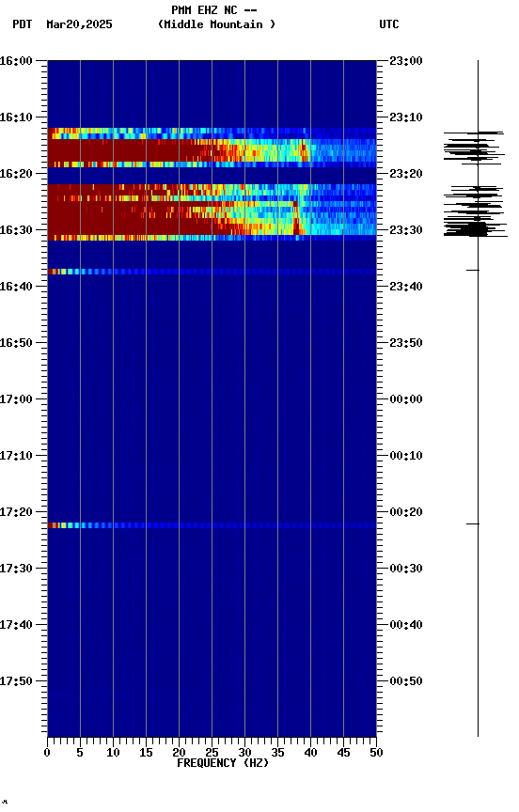
Task: Click the 17:50 PDT time label
Action: pyautogui.click(x=16, y=681)
